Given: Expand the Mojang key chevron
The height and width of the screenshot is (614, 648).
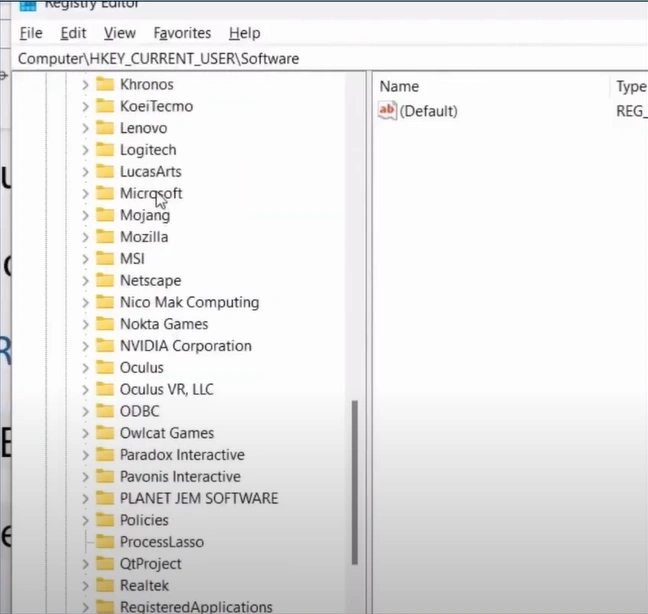Looking at the screenshot, I should coord(85,215).
